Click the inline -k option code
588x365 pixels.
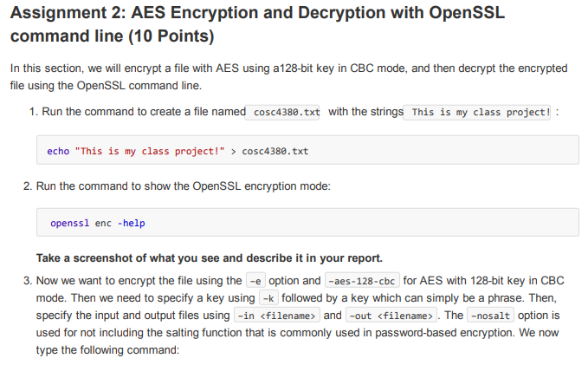[268, 298]
